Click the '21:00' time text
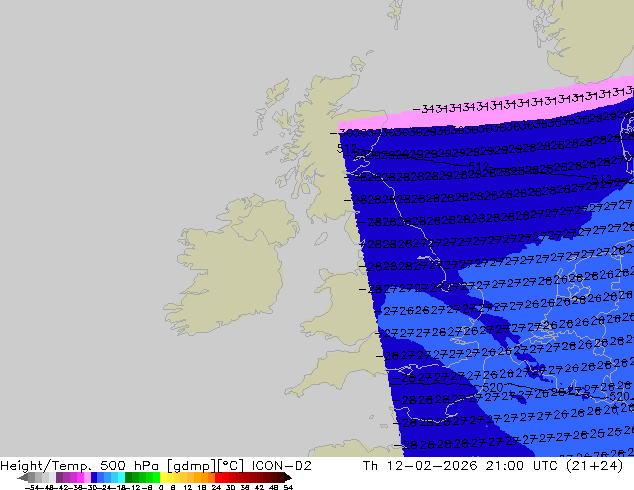Screen dimensions: 634x490 click(505, 466)
